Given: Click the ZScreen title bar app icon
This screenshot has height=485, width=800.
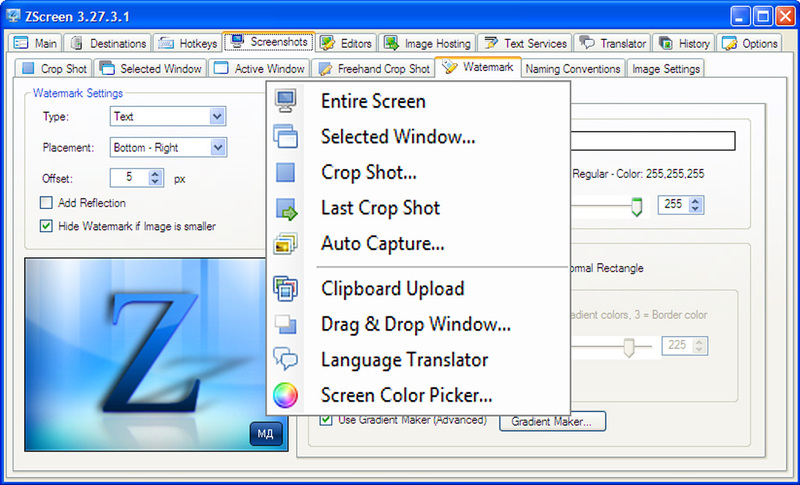Looking at the screenshot, I should (x=13, y=16).
